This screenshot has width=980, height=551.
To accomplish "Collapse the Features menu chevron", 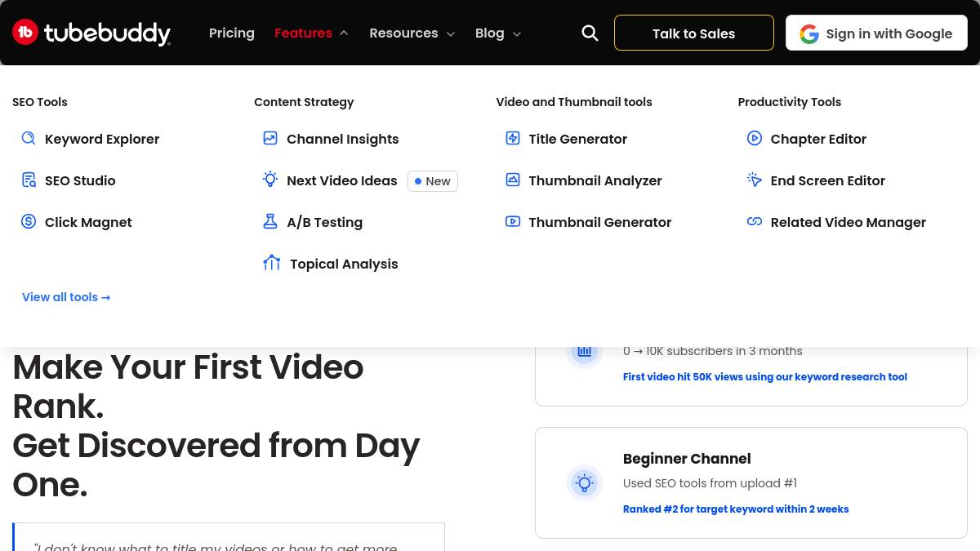I will point(344,33).
